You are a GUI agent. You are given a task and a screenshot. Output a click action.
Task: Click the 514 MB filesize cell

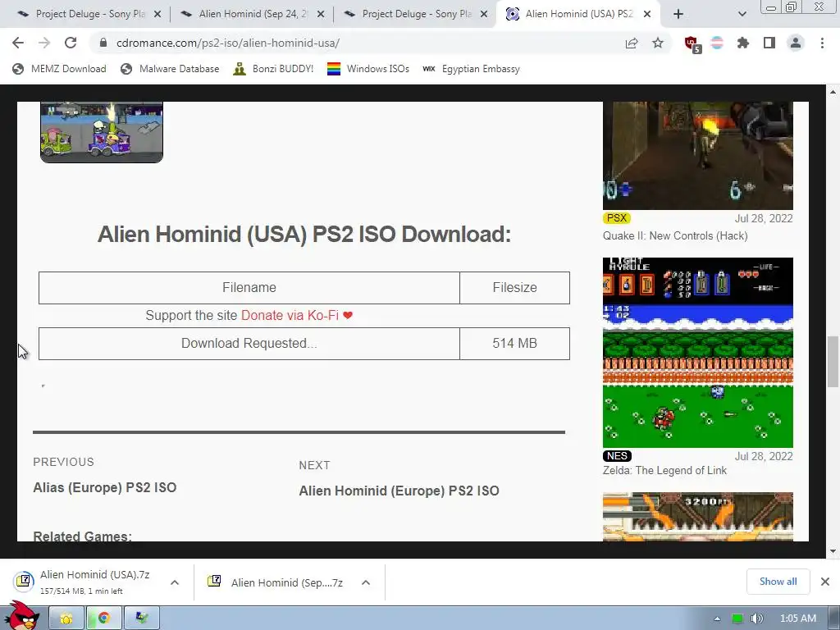pyautogui.click(x=515, y=344)
